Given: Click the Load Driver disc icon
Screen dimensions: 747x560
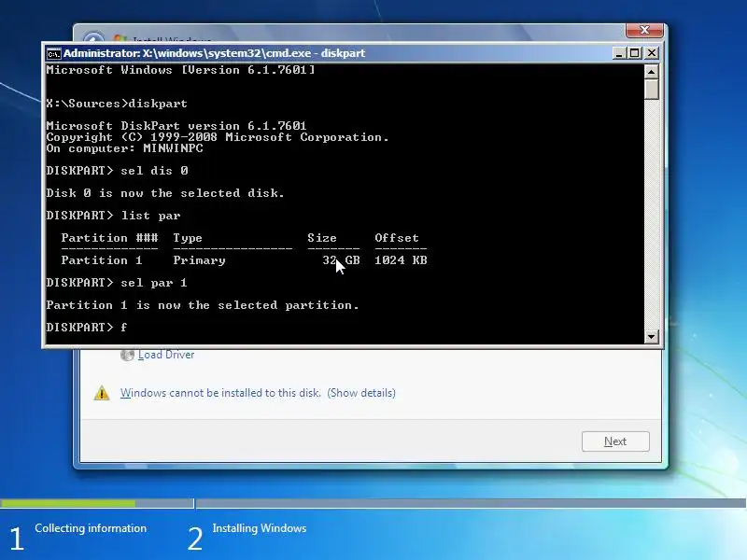Looking at the screenshot, I should click(x=127, y=355).
